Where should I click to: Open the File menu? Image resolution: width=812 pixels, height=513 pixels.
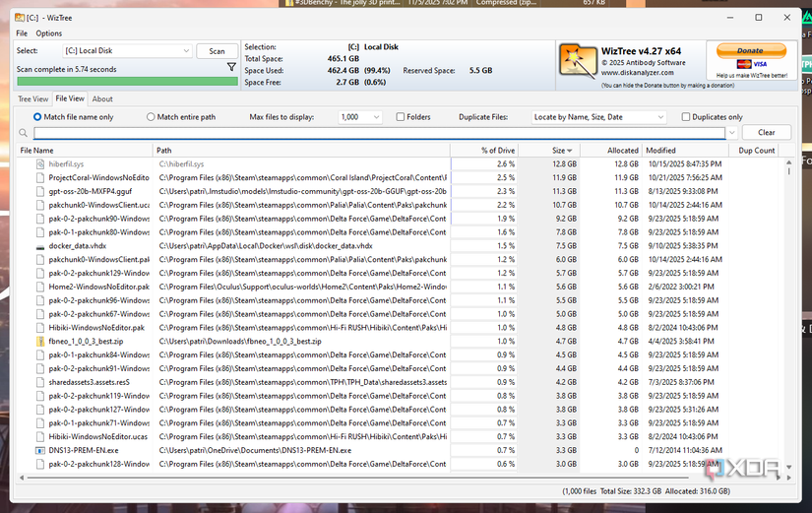tap(22, 33)
